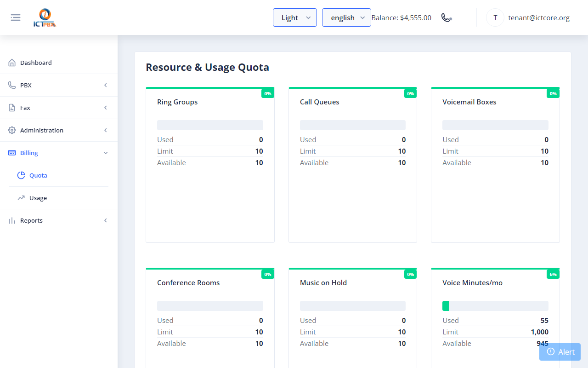Click the Voicemail Boxes Used row

(495, 139)
